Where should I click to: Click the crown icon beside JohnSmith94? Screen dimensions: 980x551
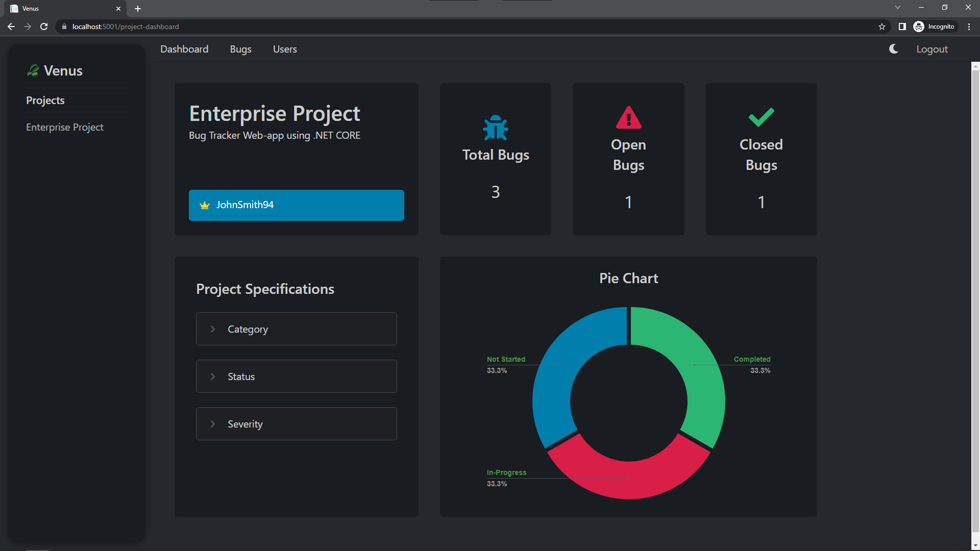click(205, 205)
